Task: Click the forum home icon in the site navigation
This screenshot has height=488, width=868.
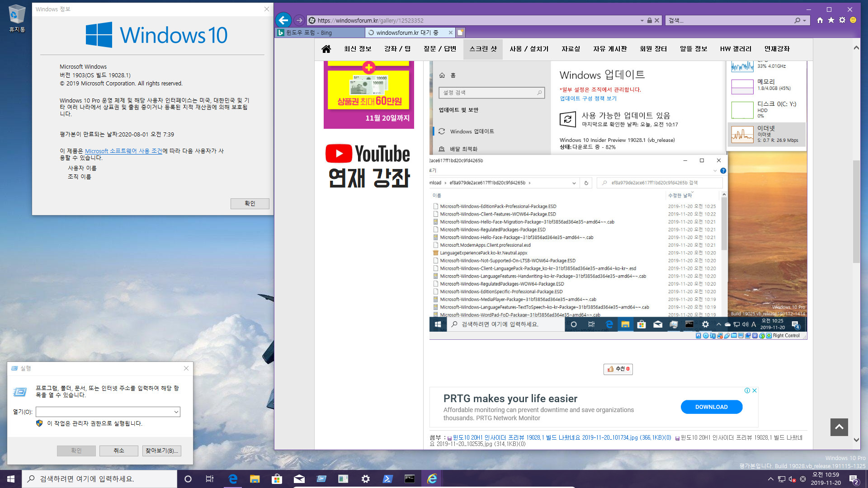Action: point(326,49)
